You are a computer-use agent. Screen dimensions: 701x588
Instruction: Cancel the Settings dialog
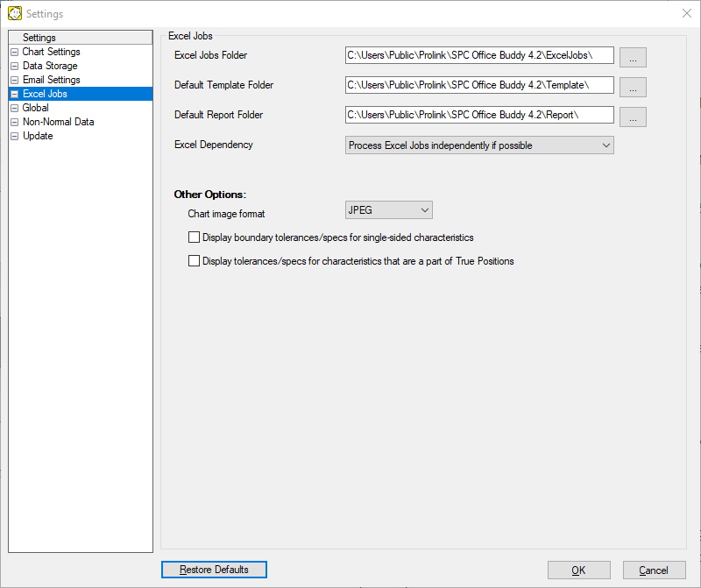(x=654, y=570)
